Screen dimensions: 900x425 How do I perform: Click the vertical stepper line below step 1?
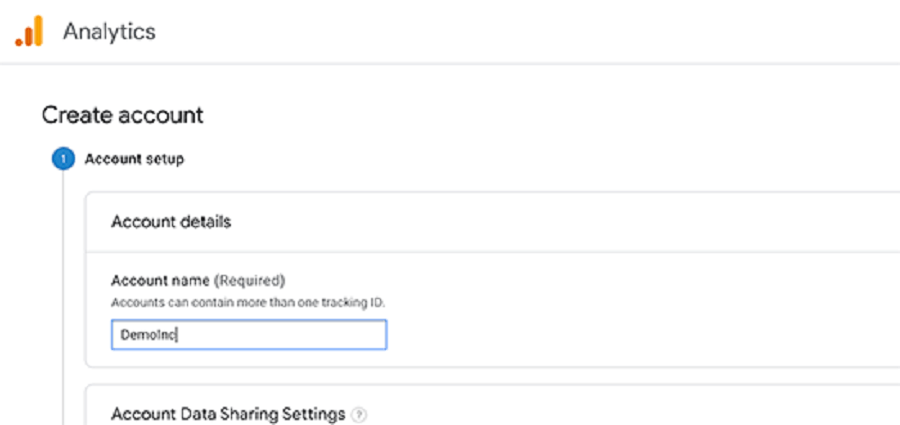[x=63, y=298]
